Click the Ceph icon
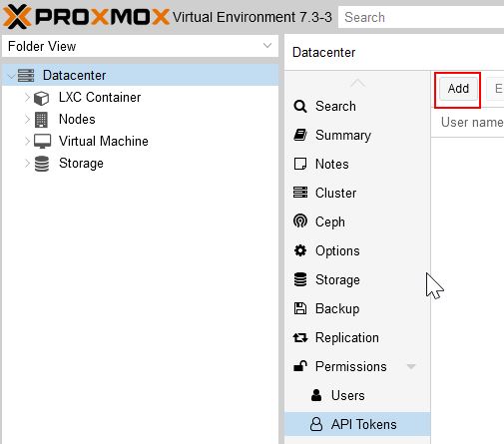Screen dimensions: 504x444 click(x=300, y=222)
